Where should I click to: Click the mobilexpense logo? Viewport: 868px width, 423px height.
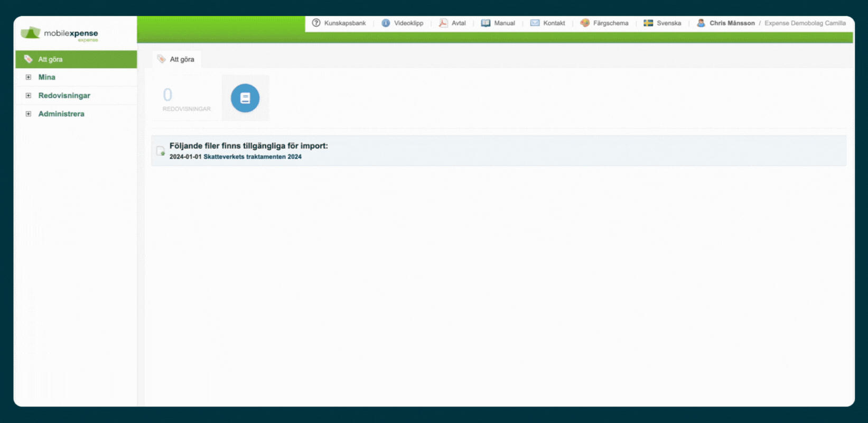60,34
